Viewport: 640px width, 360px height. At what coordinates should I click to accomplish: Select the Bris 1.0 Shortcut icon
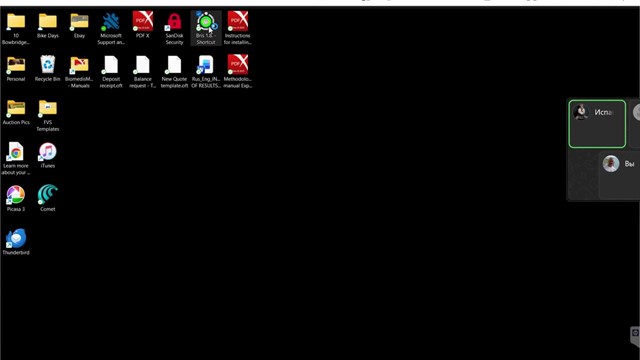(206, 28)
